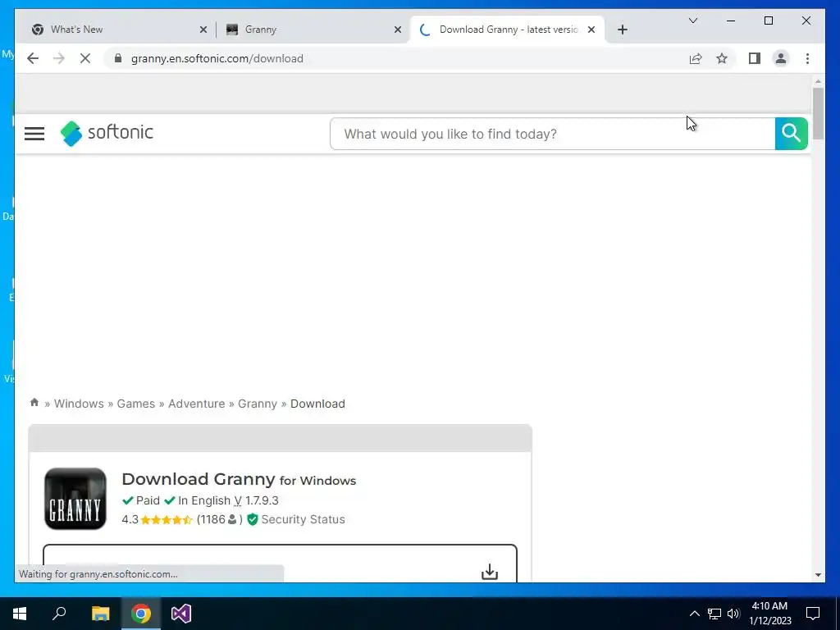Open the Games breadcrumb link
Screen dimensions: 840x630
pos(136,404)
